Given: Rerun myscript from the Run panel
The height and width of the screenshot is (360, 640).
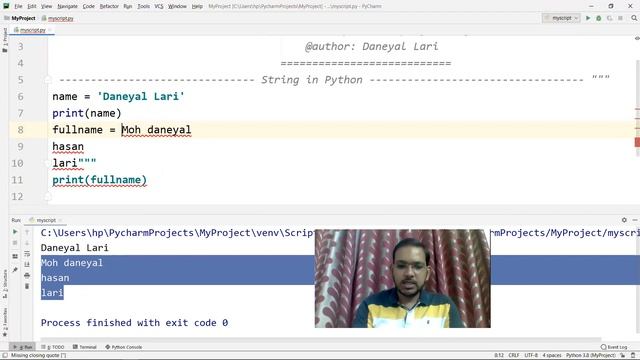Looking at the screenshot, I should pos(15,232).
